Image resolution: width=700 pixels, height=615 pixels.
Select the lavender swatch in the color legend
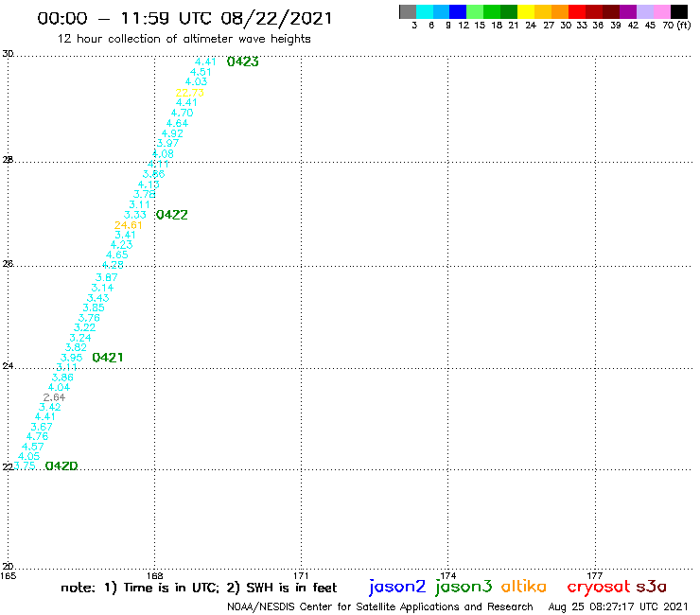click(645, 11)
